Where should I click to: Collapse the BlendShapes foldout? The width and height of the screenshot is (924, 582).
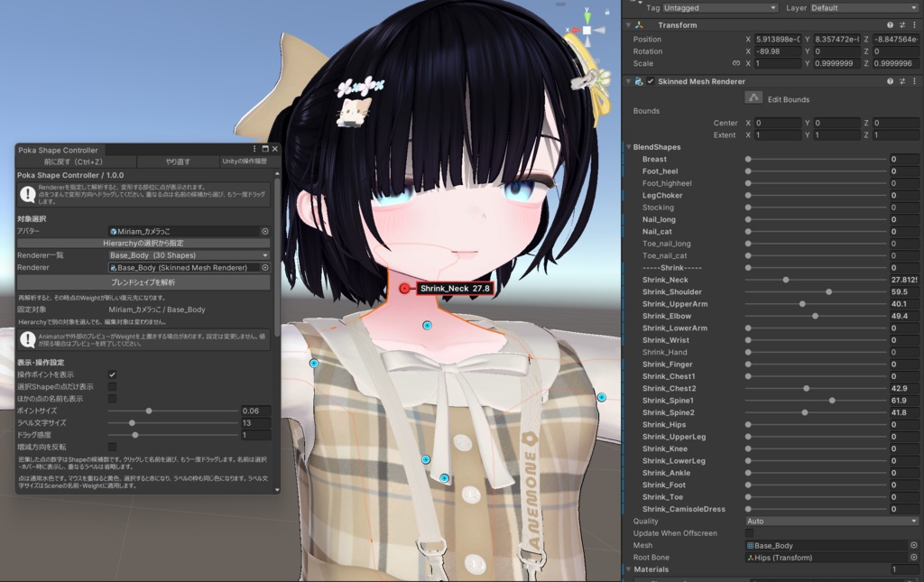point(629,147)
